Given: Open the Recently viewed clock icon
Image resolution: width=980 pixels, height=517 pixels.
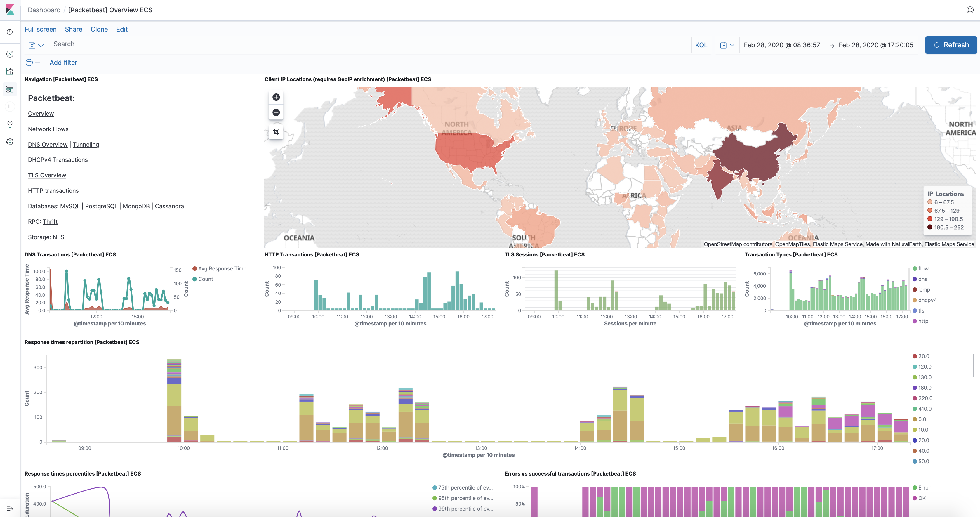Looking at the screenshot, I should [10, 32].
